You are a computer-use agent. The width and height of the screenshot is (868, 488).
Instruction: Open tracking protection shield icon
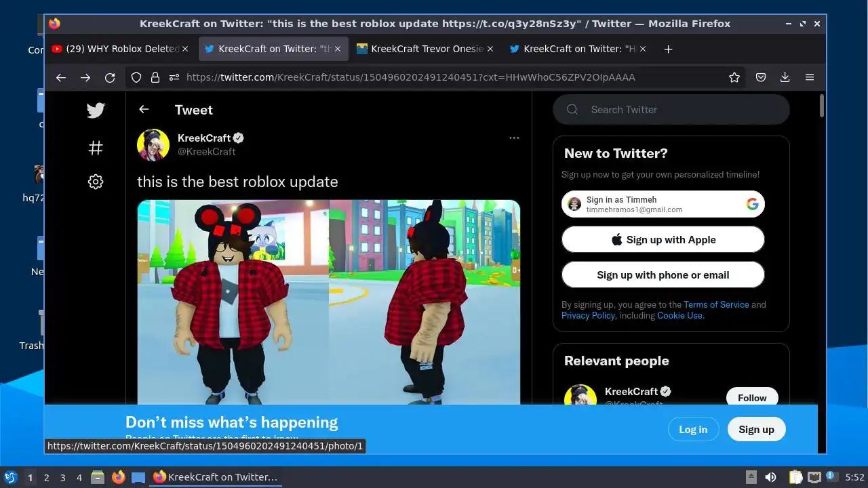[x=136, y=77]
